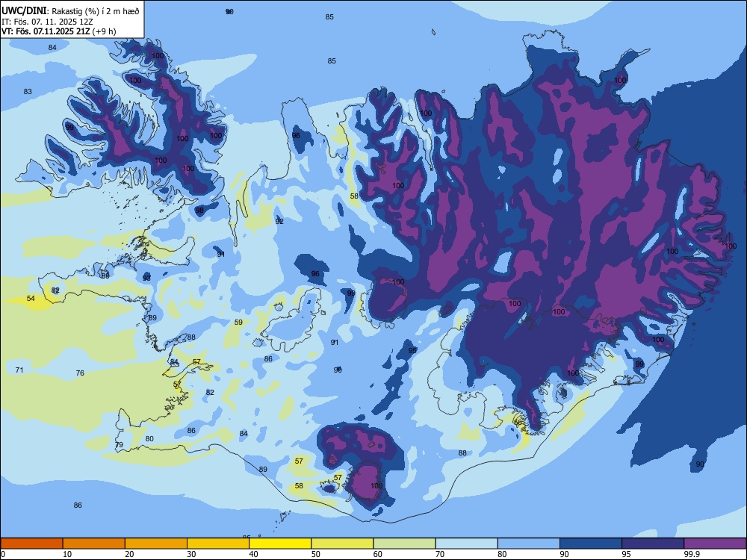This screenshot has height=560, width=747.
Task: Click the '71' humidity value over the sea
Action: pos(19,370)
